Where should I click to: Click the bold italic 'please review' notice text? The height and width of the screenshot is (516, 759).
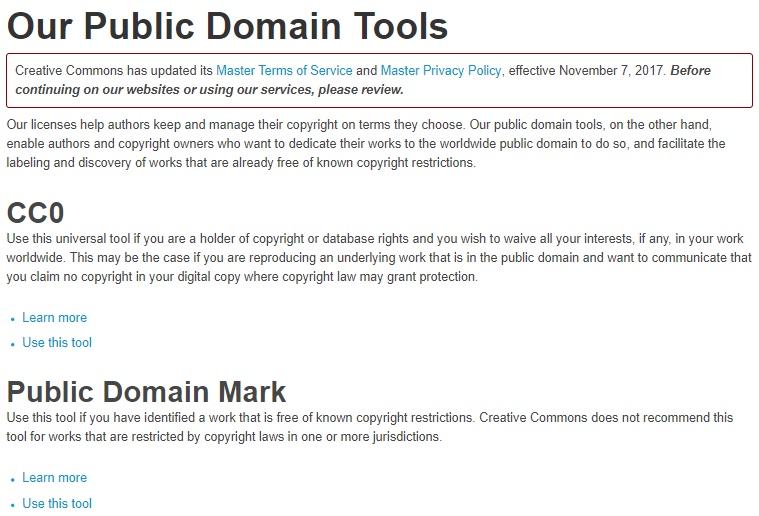click(210, 89)
